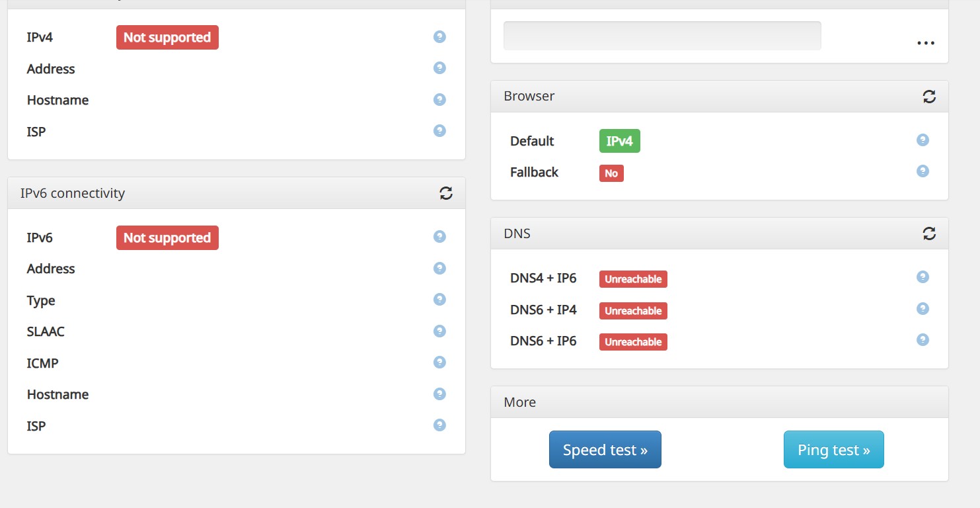Select the green IPv4 default badge
The width and height of the screenshot is (980, 508).
tap(619, 142)
